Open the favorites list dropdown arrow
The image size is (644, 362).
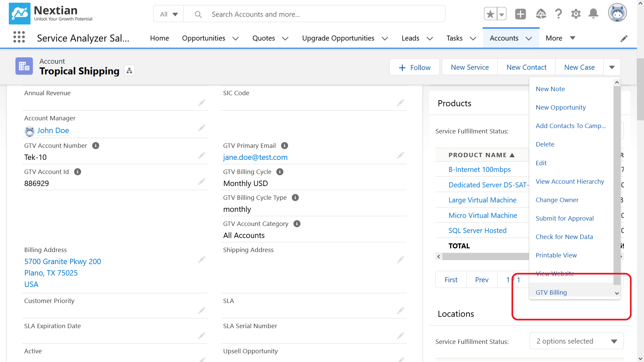502,14
